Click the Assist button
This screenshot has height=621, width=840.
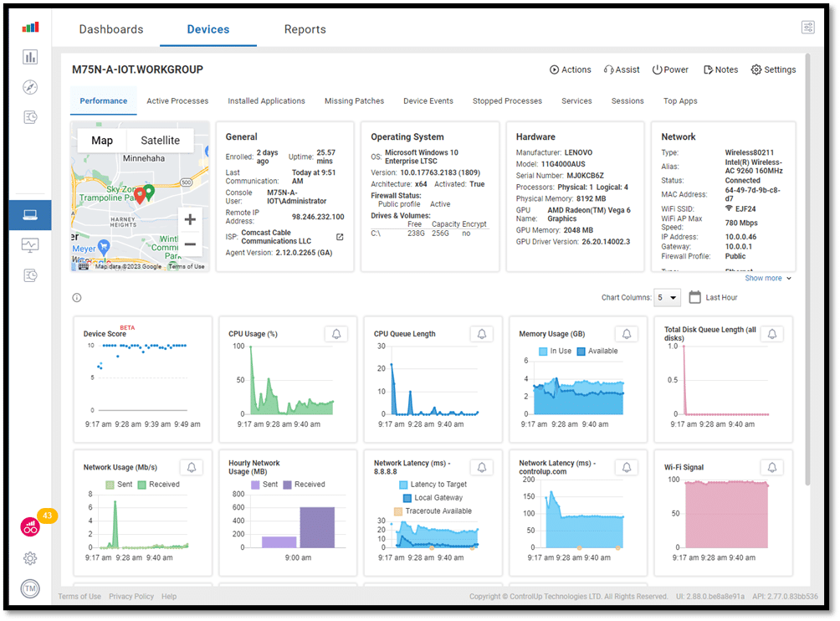click(x=622, y=69)
